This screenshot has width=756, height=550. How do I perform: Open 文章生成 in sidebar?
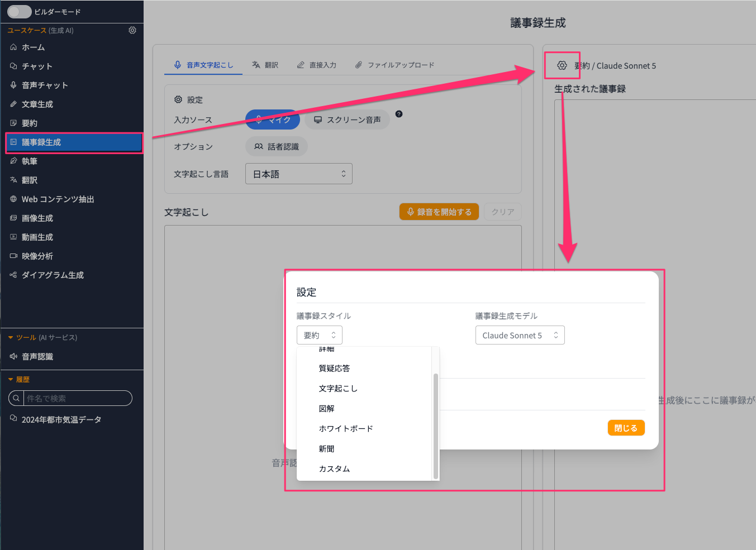click(x=73, y=104)
